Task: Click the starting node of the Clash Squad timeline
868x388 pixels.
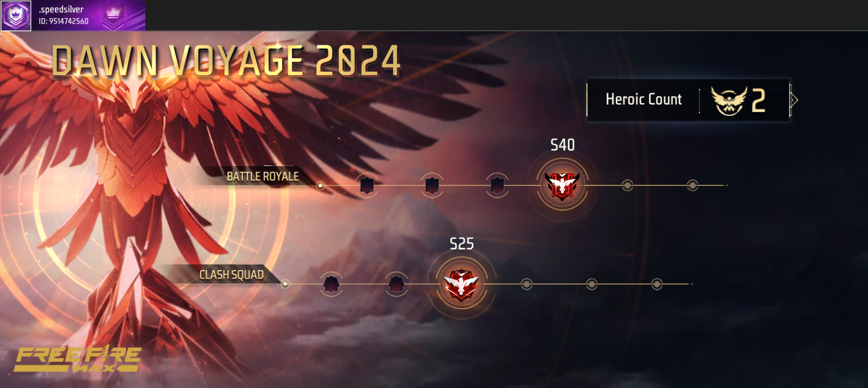Action: [x=285, y=284]
